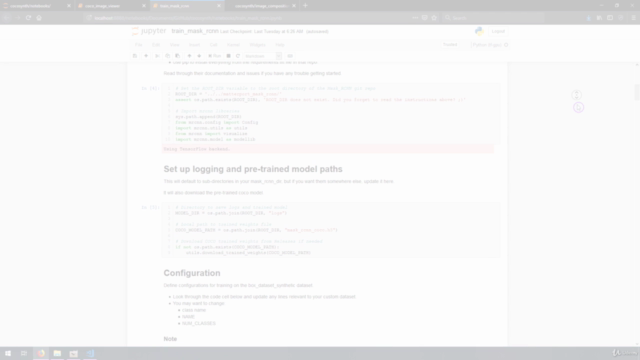
Task: Click heading 'Set up logging and pre-trained model paths'
Action: pyautogui.click(x=253, y=169)
